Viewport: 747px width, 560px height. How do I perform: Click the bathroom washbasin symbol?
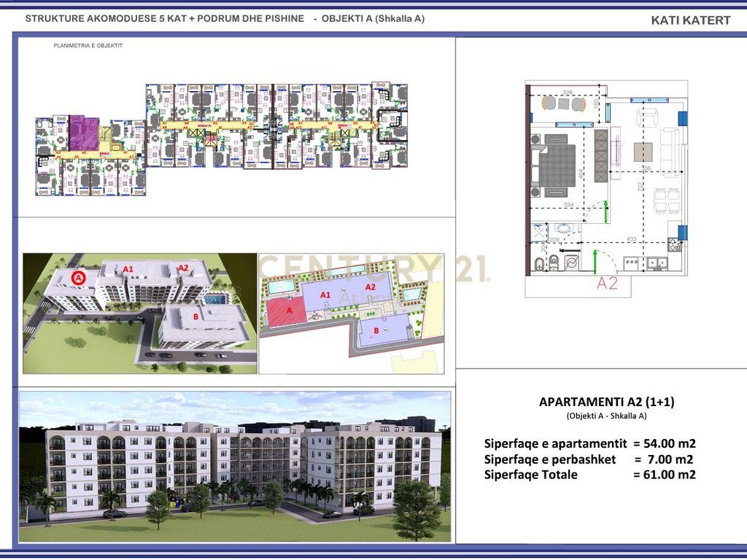(x=565, y=228)
